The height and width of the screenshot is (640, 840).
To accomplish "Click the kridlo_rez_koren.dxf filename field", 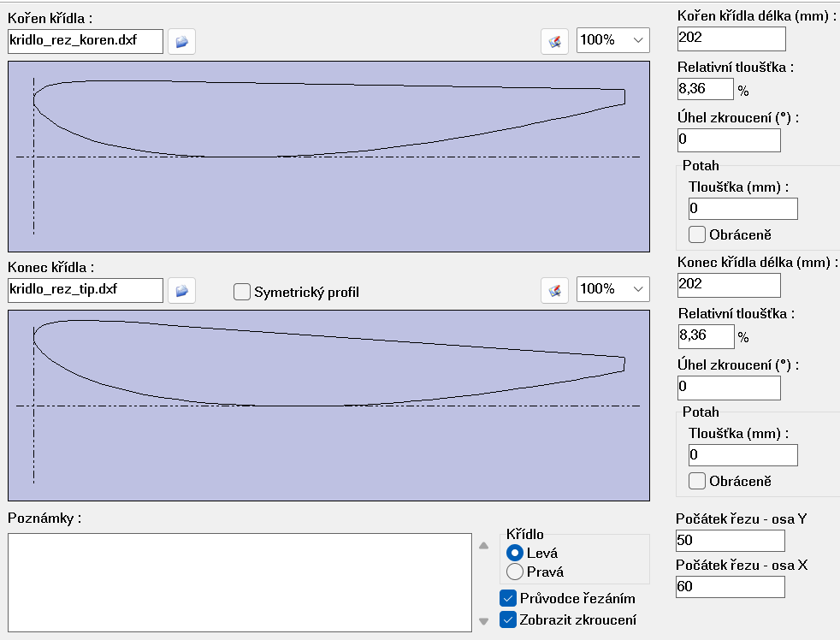I will click(85, 41).
